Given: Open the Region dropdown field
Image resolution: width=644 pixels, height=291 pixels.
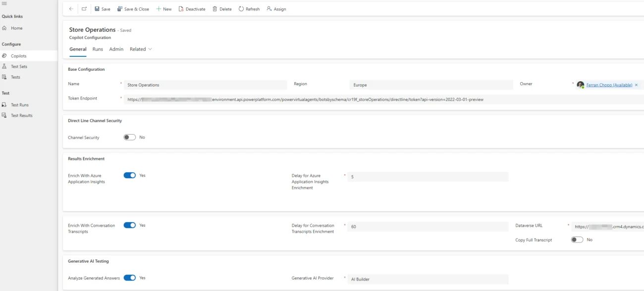Looking at the screenshot, I should (431, 85).
